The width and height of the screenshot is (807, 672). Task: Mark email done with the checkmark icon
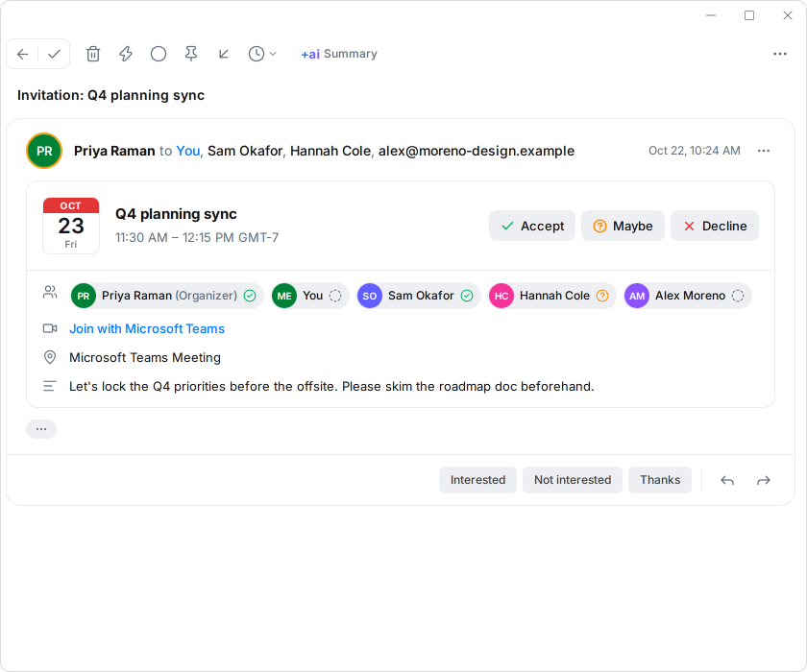pos(54,54)
